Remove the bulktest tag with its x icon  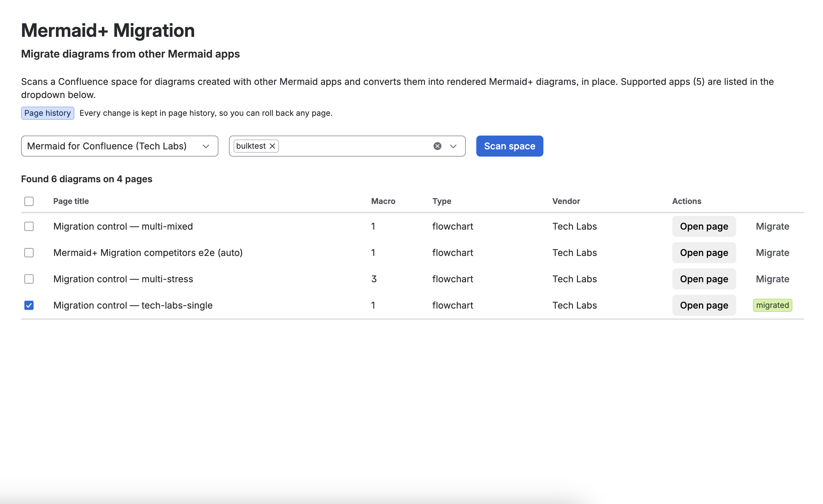coord(272,146)
